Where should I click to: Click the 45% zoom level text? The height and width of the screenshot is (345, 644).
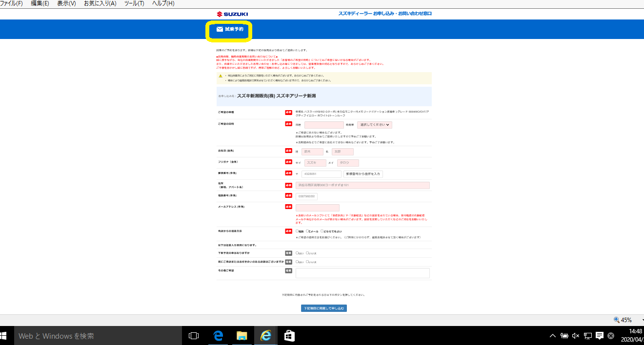coord(626,320)
